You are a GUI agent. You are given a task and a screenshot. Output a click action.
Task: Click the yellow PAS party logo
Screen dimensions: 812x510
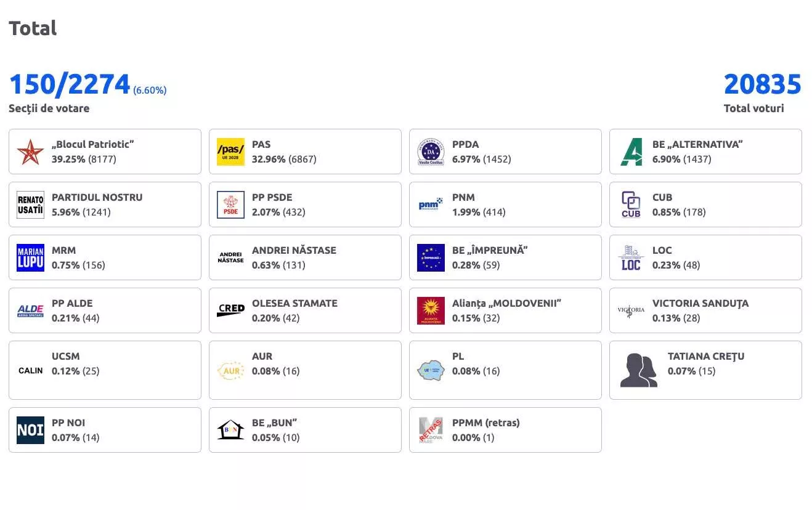230,152
